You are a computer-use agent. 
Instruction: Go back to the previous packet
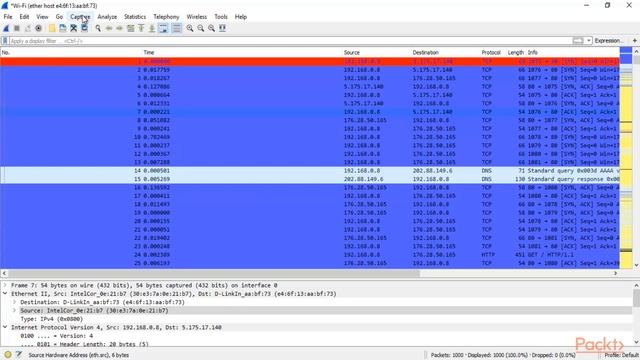pos(109,28)
